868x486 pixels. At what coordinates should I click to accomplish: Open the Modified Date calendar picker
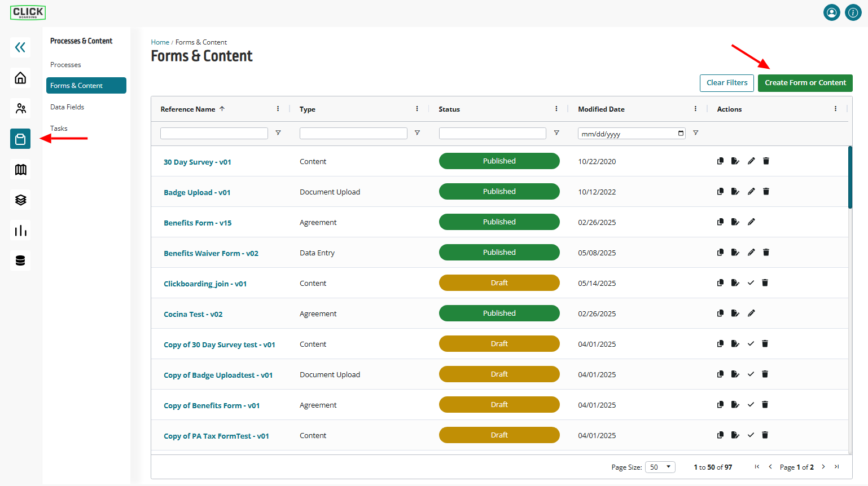[x=681, y=134]
